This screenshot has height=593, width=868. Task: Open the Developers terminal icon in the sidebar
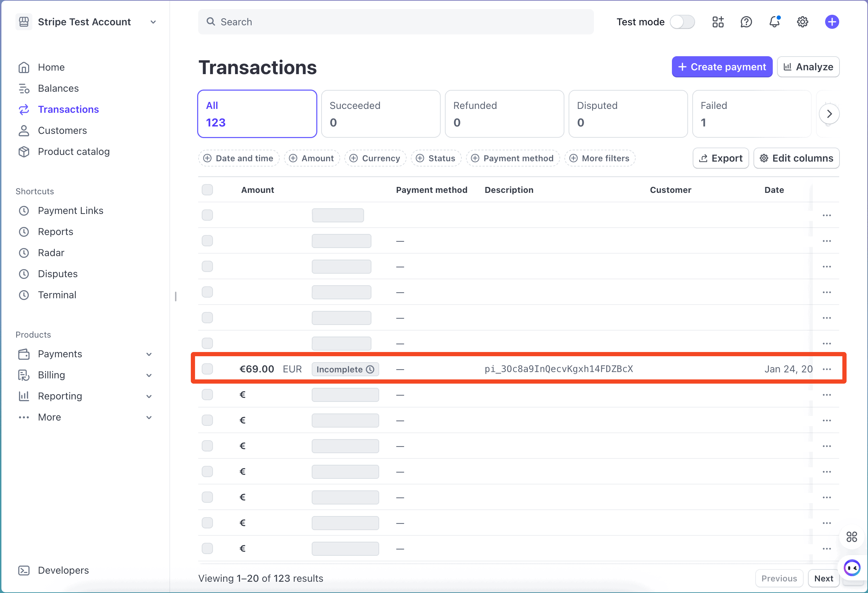[x=24, y=570]
